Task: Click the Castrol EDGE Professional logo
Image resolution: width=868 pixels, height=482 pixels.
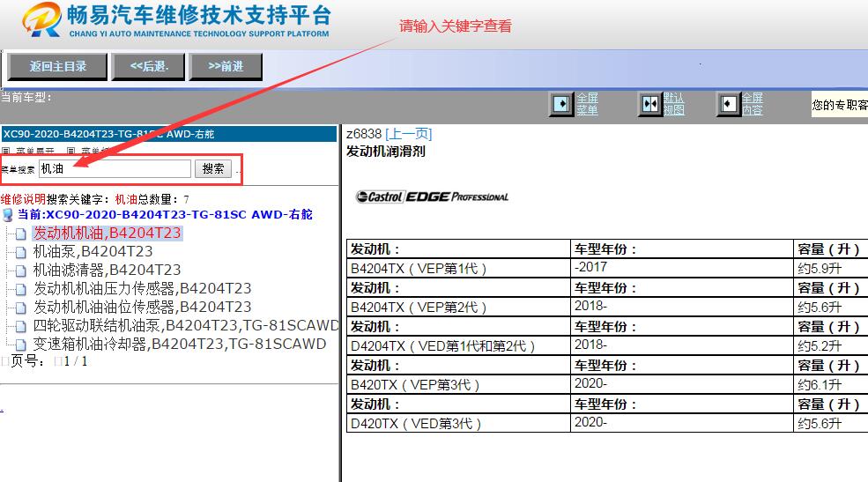Action: coord(432,197)
